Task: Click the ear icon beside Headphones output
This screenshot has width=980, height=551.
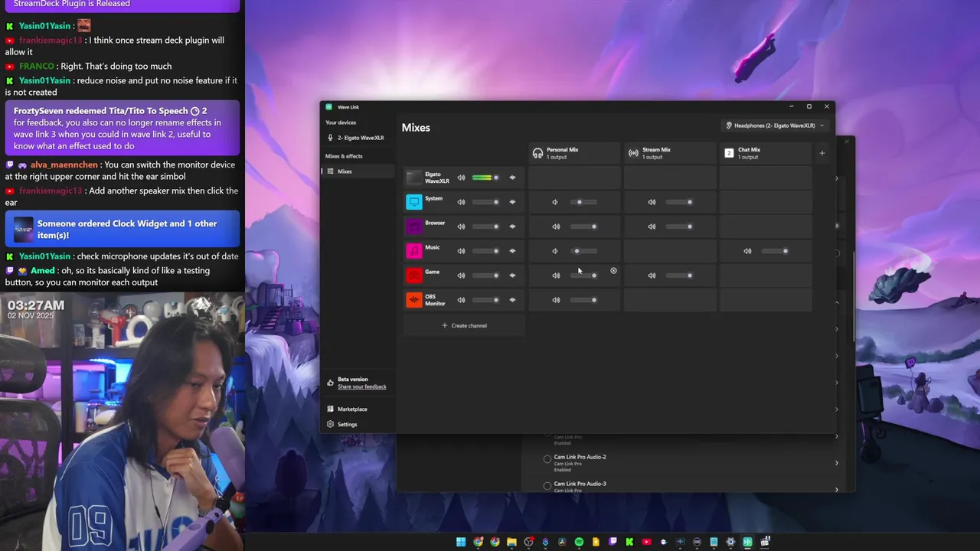Action: [x=729, y=126]
